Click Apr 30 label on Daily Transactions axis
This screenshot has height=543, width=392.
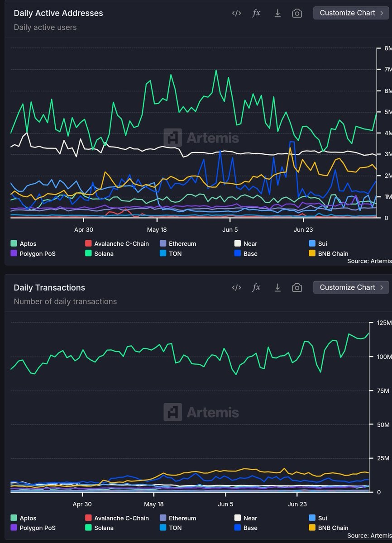coord(82,504)
